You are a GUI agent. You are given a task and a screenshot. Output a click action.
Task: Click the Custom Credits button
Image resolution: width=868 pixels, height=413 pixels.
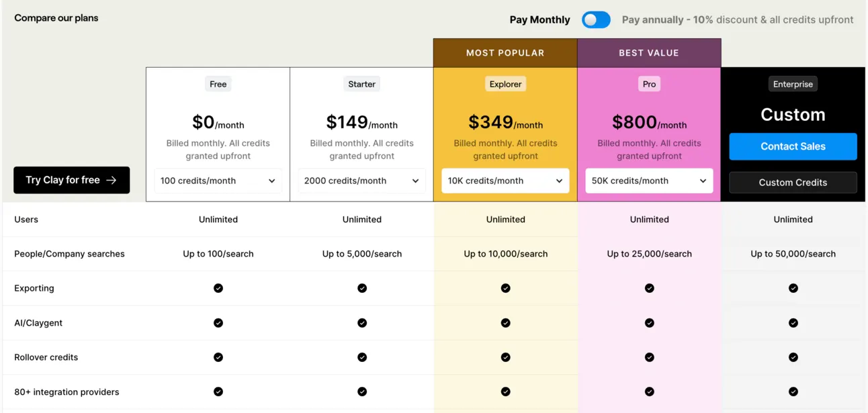pyautogui.click(x=793, y=183)
